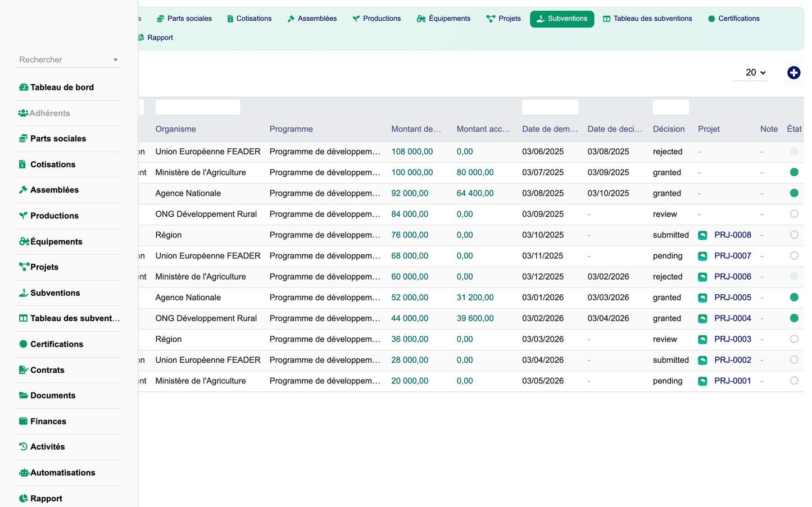This screenshot has height=507, width=812.
Task: Open Rapport tab in top navigation
Action: pyautogui.click(x=155, y=38)
